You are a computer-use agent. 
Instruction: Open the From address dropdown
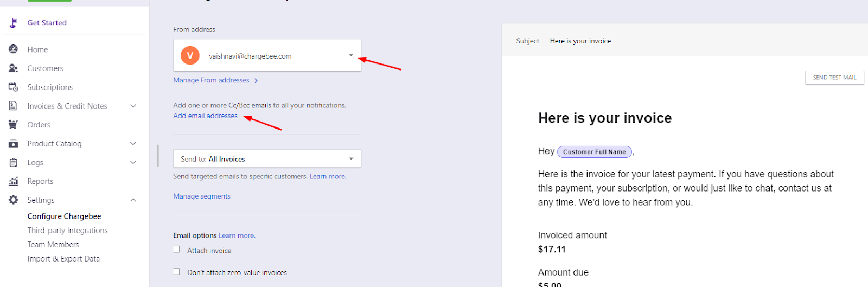pyautogui.click(x=351, y=55)
